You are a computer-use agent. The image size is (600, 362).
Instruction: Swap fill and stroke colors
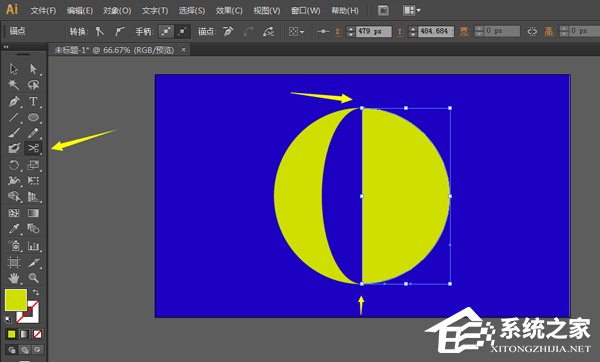36,292
